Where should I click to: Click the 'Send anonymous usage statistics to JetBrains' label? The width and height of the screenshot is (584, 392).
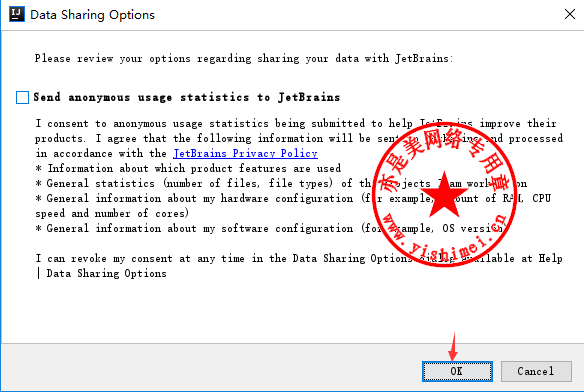click(x=187, y=97)
